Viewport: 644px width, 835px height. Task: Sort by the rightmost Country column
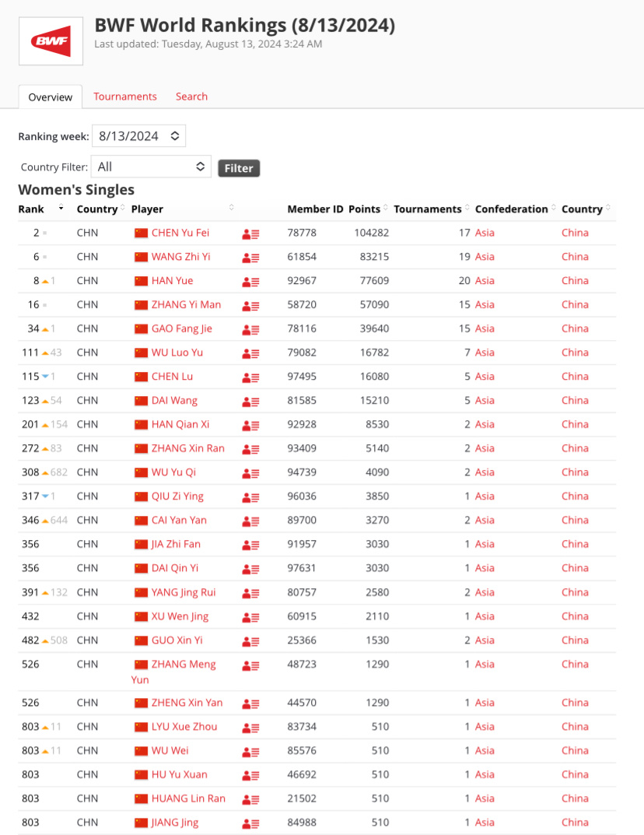coord(586,209)
